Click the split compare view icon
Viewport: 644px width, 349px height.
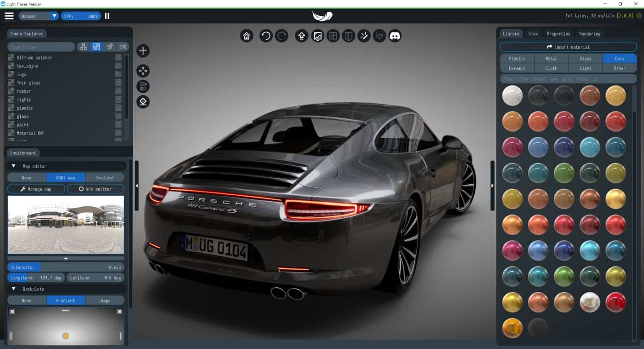coord(349,35)
